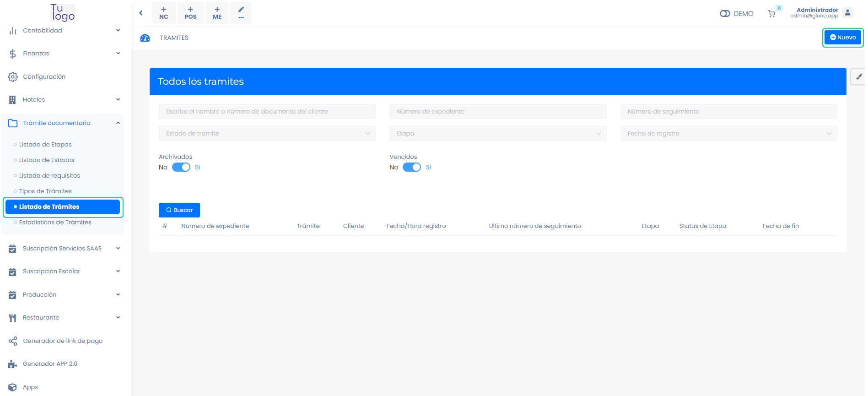Expand the Restaurante sidebar section
Screen dimensions: 868x396
(x=63, y=318)
